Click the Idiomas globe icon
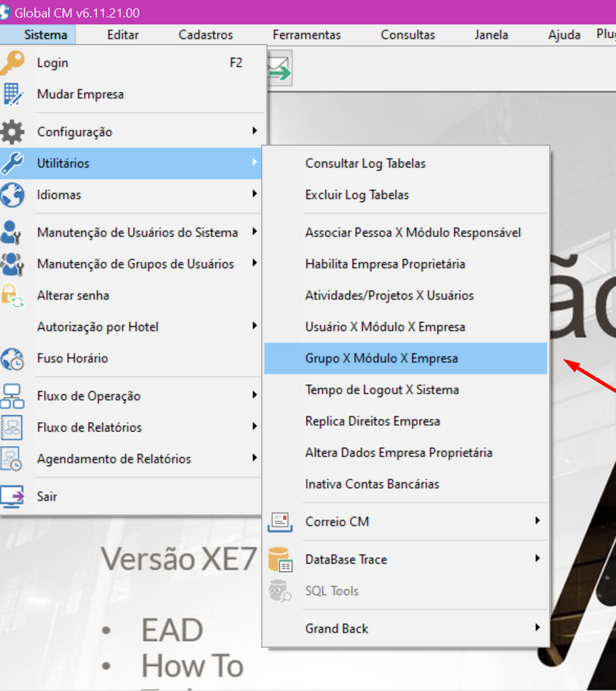Viewport: 616px width, 691px height. tap(13, 195)
